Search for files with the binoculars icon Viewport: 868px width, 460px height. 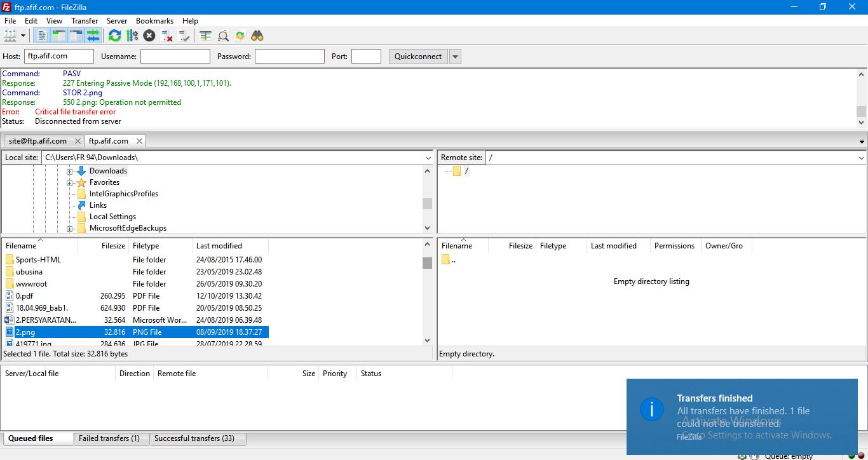pyautogui.click(x=257, y=36)
